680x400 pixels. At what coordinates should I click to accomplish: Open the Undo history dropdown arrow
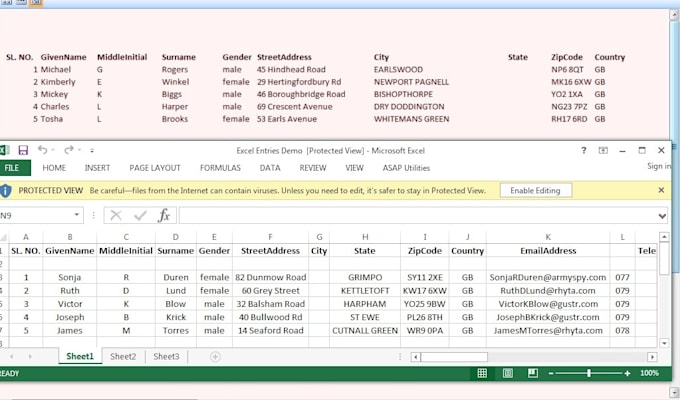coord(53,150)
